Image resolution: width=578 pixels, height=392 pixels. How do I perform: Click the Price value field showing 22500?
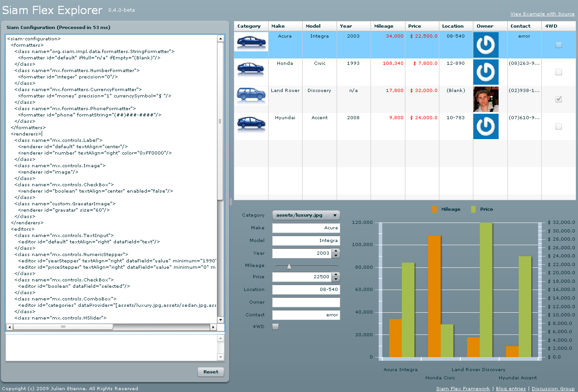(302, 277)
